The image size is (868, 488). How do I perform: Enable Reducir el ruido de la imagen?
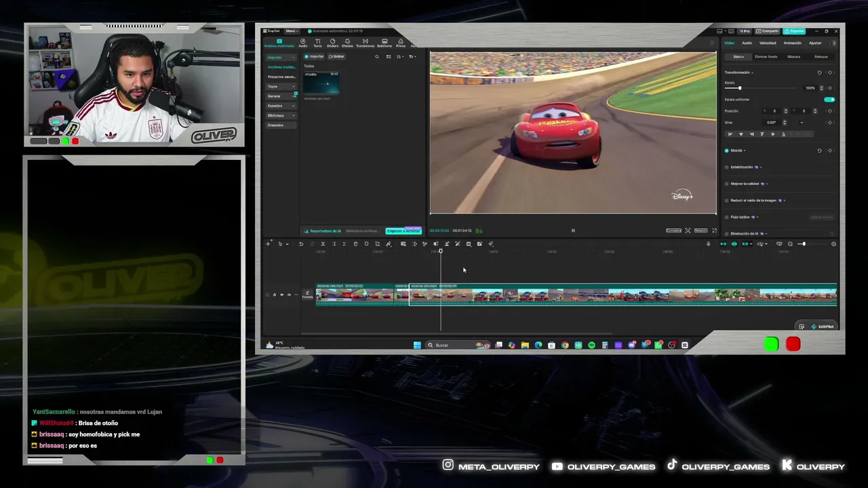coord(727,201)
